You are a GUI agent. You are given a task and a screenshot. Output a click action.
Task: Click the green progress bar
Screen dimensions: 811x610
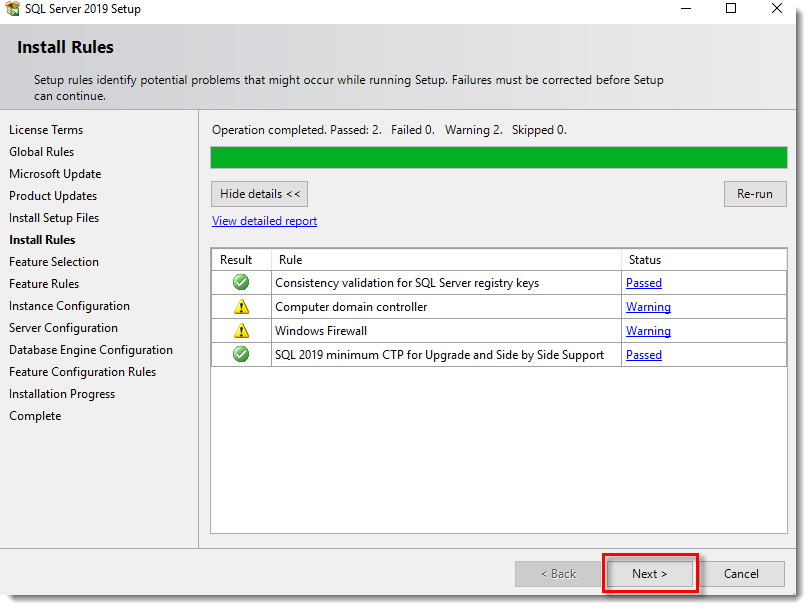tap(499, 157)
